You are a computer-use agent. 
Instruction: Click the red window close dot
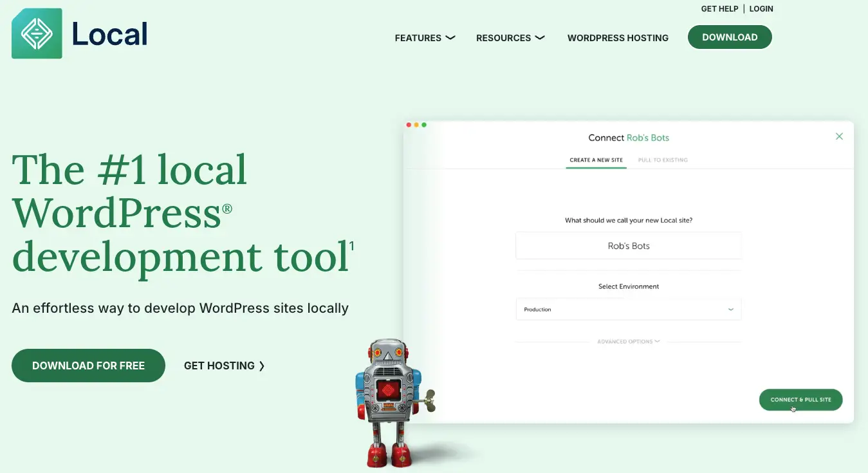[x=409, y=125]
